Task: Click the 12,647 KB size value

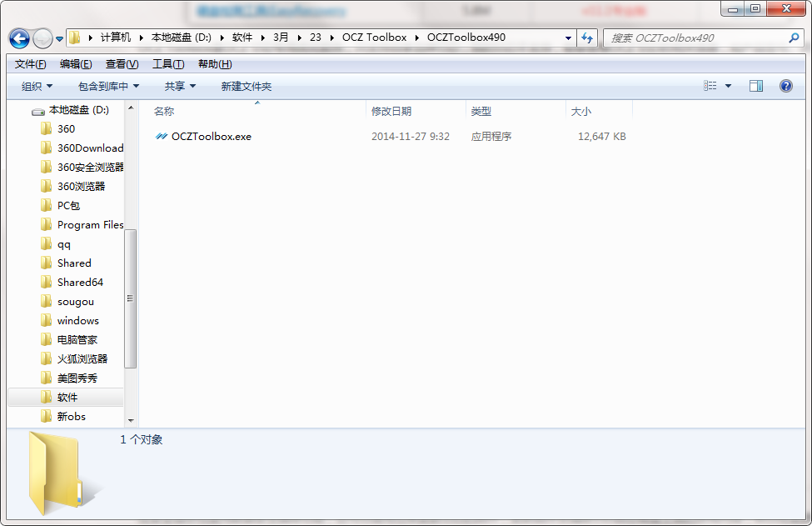Action: (602, 137)
